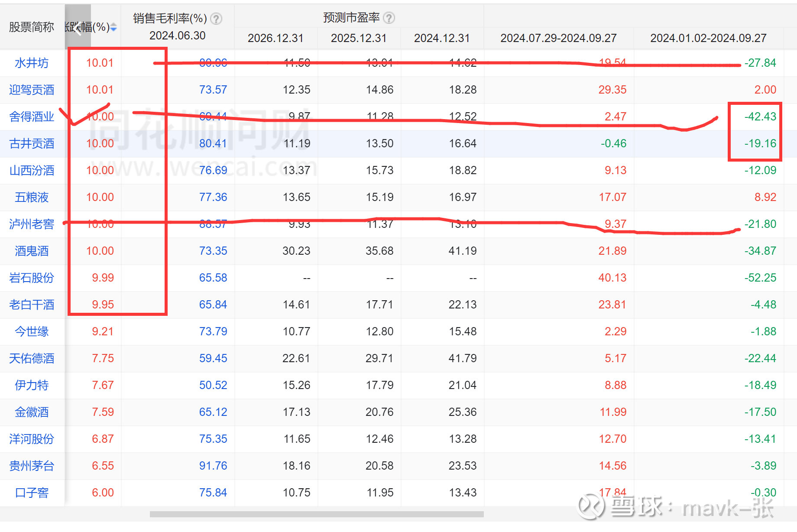Click the 2024.12.31 forecast column header
797x532 pixels.
[x=442, y=38]
